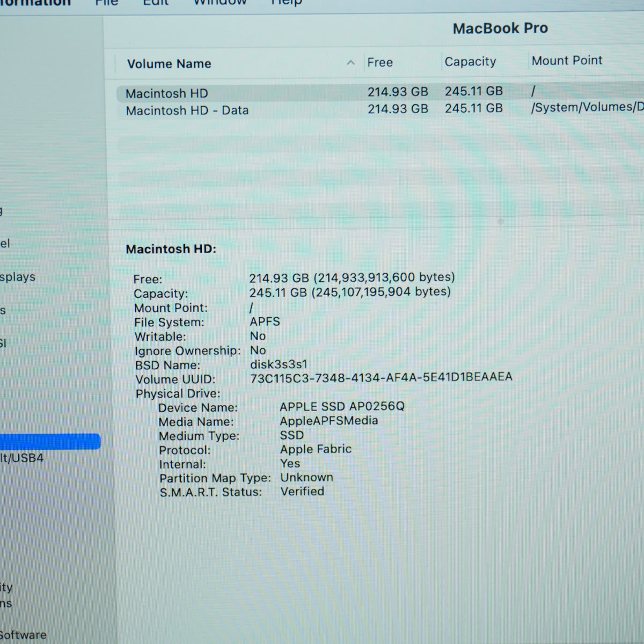Image resolution: width=644 pixels, height=644 pixels.
Task: Sort by the Mount Point column header
Action: [x=567, y=61]
